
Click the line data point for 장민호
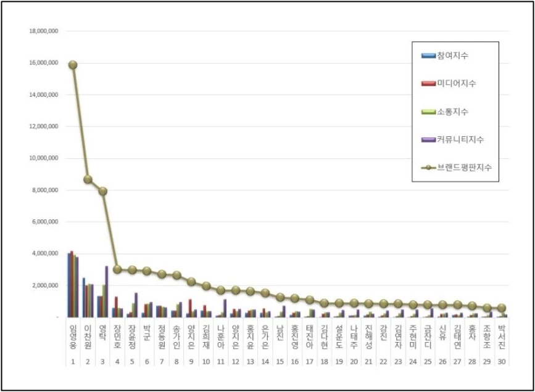117,269
